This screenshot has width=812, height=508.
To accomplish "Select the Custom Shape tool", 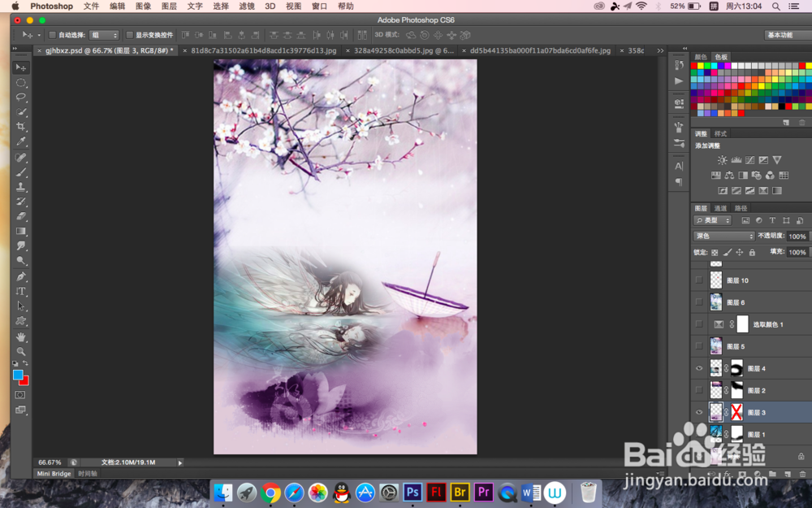I will (21, 321).
